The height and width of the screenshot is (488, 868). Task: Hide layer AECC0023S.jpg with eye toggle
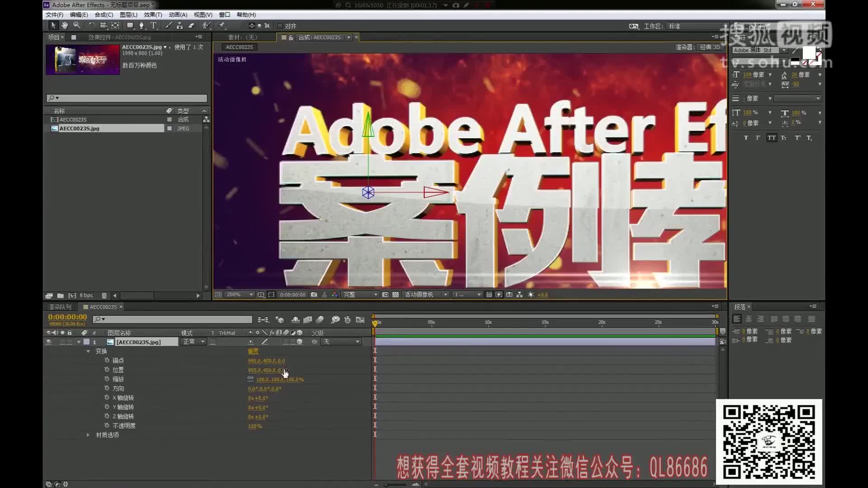[x=49, y=342]
